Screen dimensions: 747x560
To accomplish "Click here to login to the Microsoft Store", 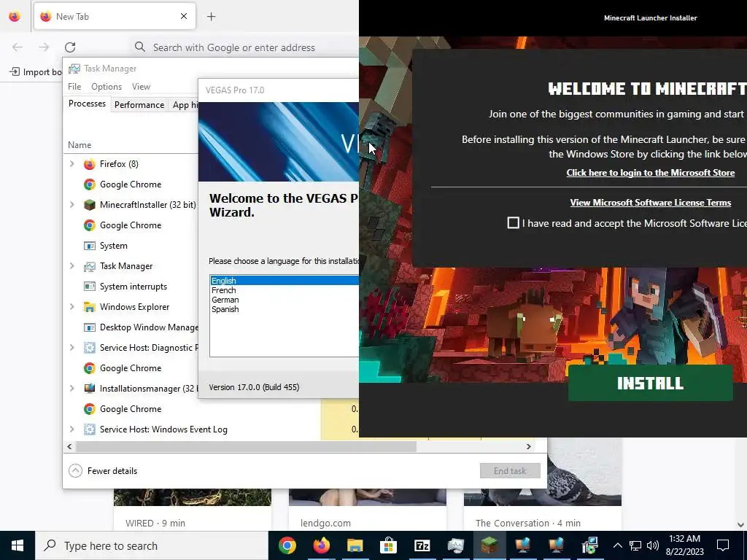I will (x=650, y=173).
